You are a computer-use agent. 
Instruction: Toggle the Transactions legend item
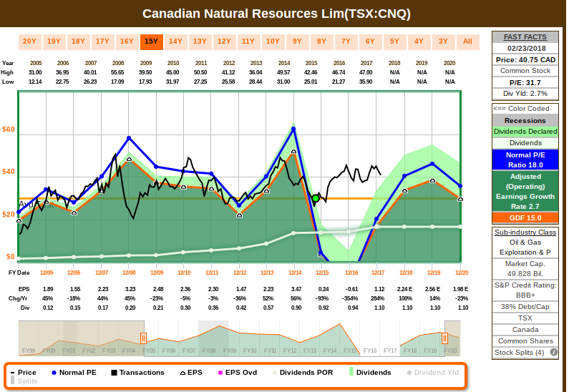tap(137, 373)
